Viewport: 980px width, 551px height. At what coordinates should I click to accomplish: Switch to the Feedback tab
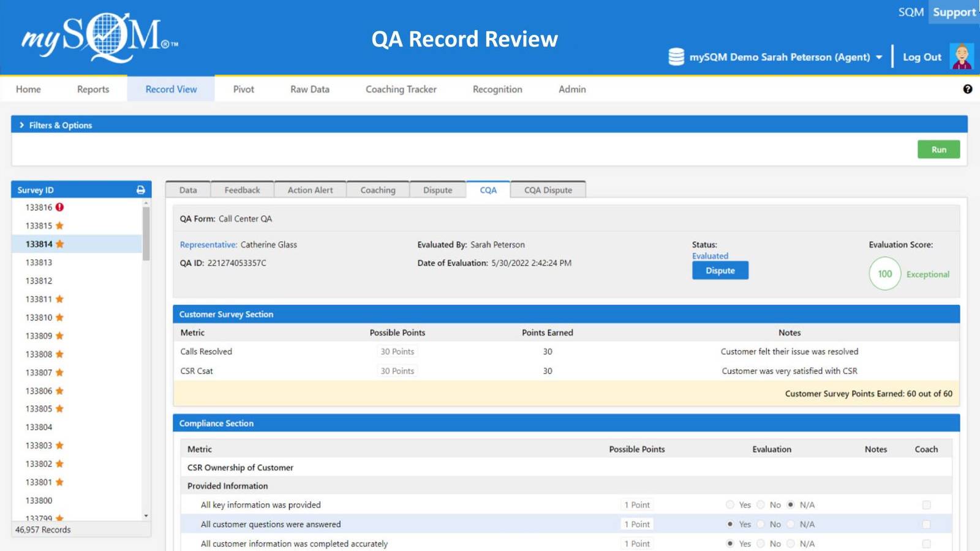click(242, 190)
